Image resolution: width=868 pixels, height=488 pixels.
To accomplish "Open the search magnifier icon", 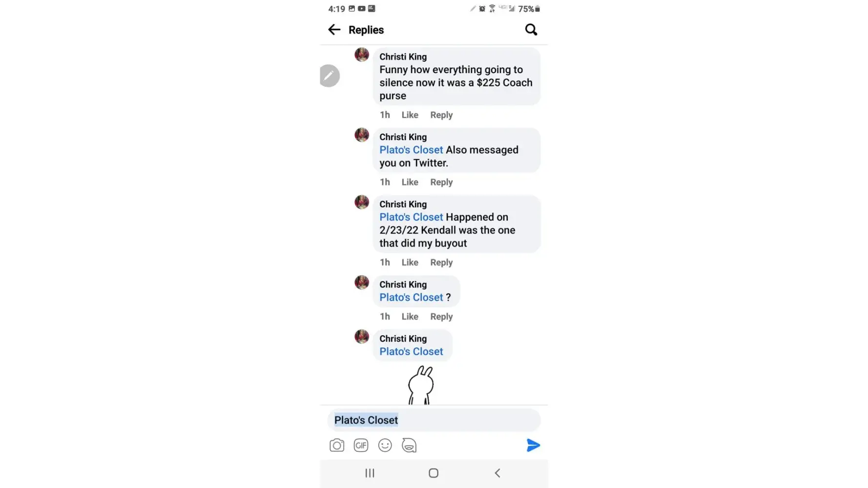I will [x=531, y=30].
